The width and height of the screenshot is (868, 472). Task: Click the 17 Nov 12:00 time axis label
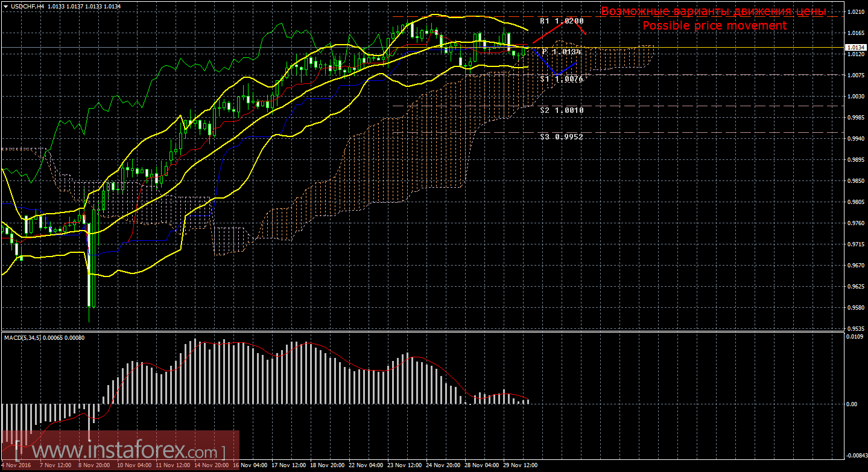tap(288, 465)
